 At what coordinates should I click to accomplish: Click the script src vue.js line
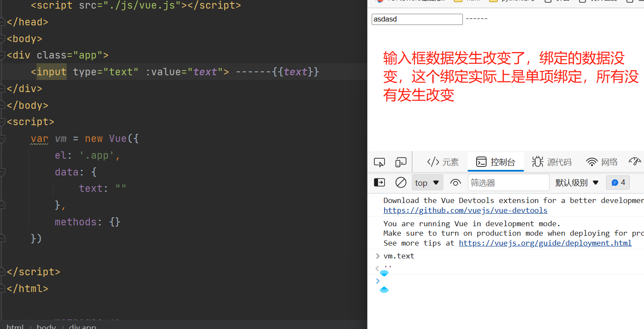136,6
